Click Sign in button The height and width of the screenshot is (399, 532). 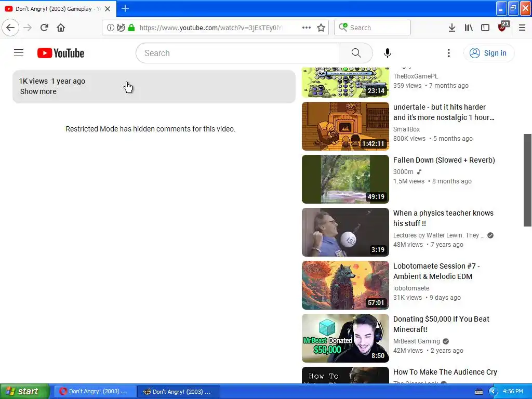point(489,53)
